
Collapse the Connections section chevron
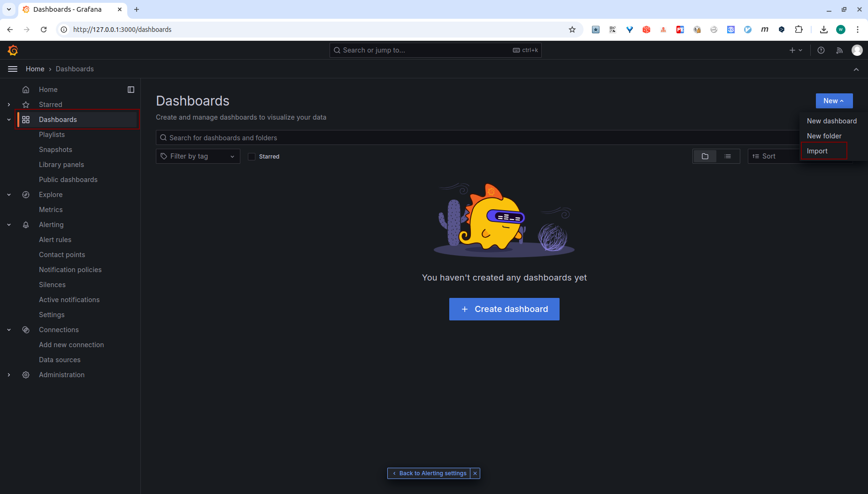point(9,330)
